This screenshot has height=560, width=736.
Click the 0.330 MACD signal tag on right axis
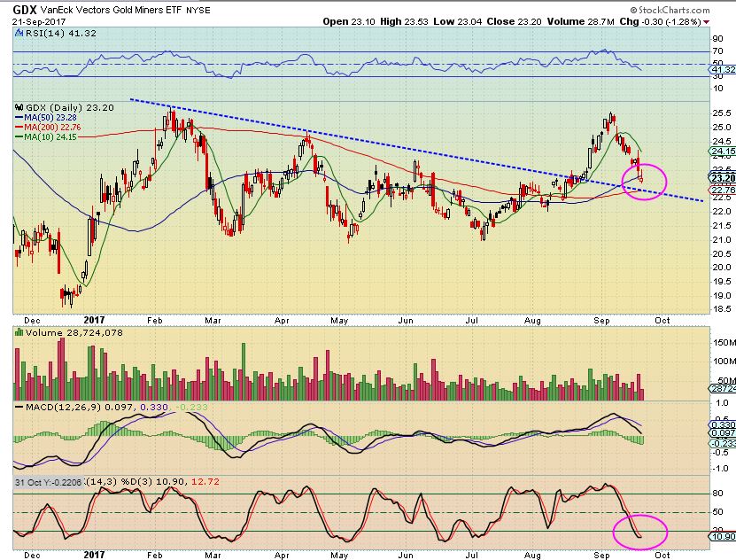723,424
